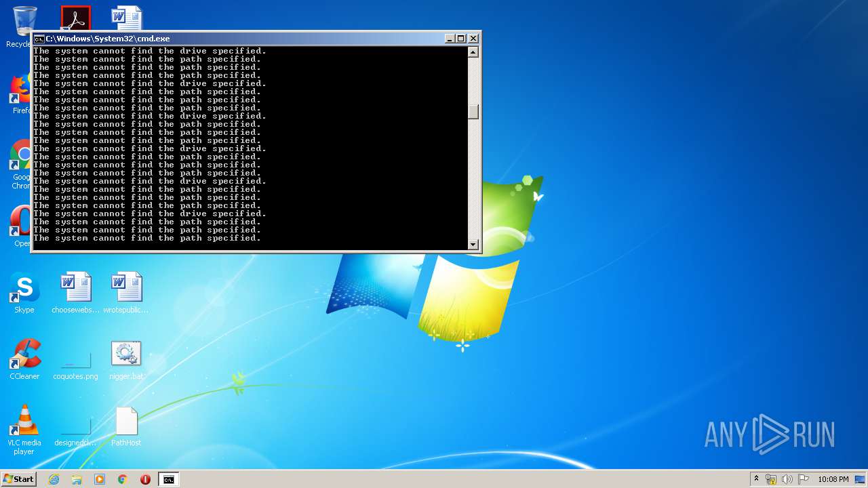868x488 pixels.
Task: Open Chrome from the taskbar
Action: point(123,479)
